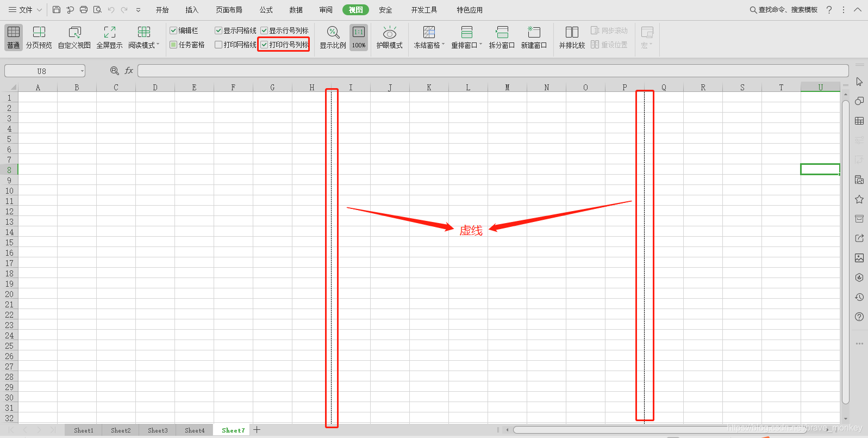The image size is (868, 438).
Task: Click the Redo arrow
Action: 124,10
